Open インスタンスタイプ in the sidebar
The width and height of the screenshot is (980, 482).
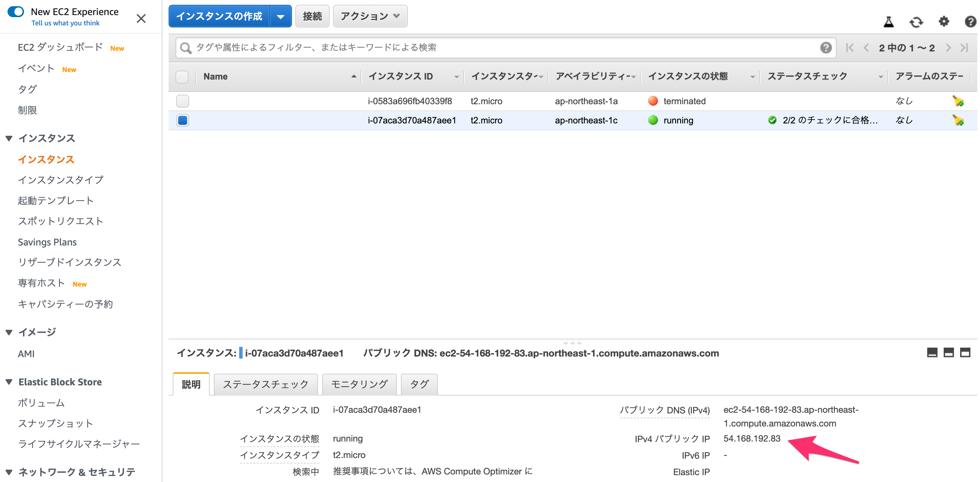61,180
